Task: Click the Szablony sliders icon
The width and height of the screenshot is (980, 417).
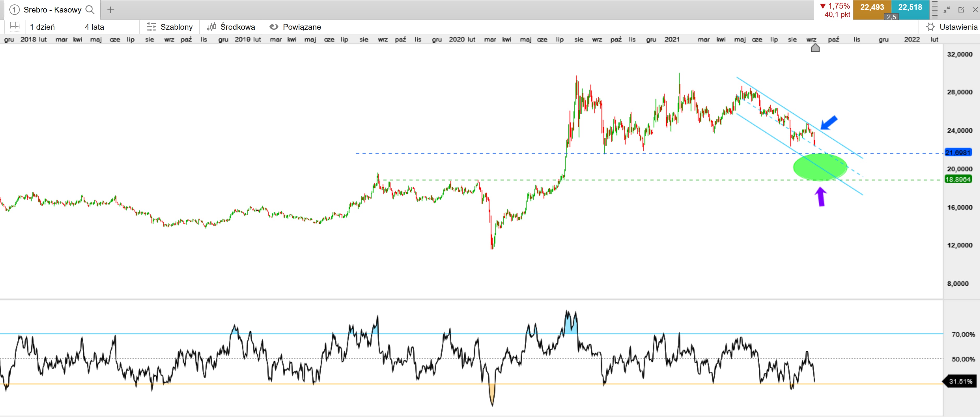Action: [x=151, y=27]
